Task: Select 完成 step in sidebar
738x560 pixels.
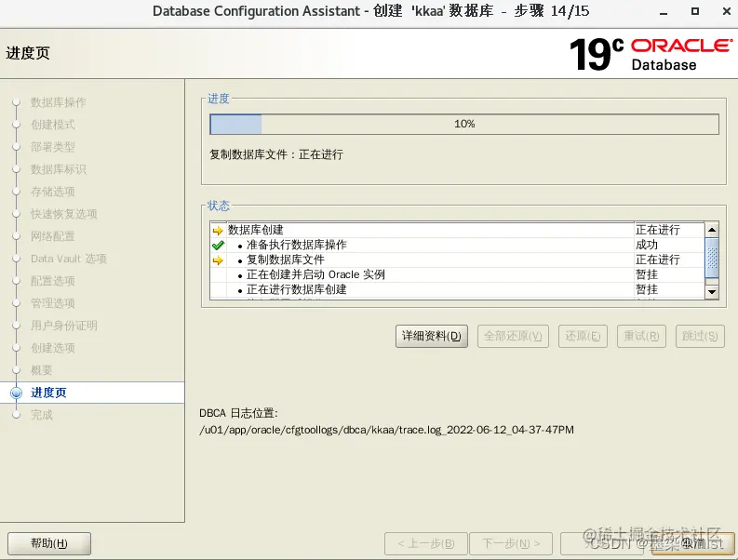Action: click(42, 415)
